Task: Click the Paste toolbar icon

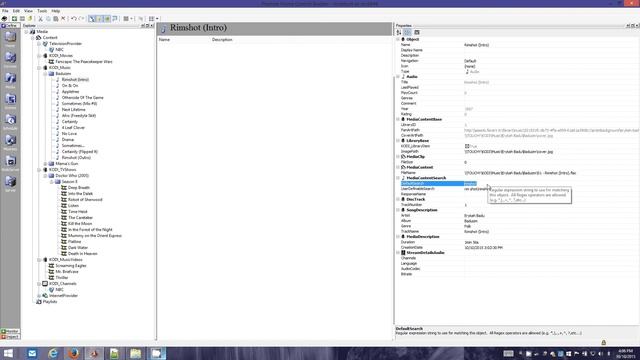Action: click(x=56, y=19)
